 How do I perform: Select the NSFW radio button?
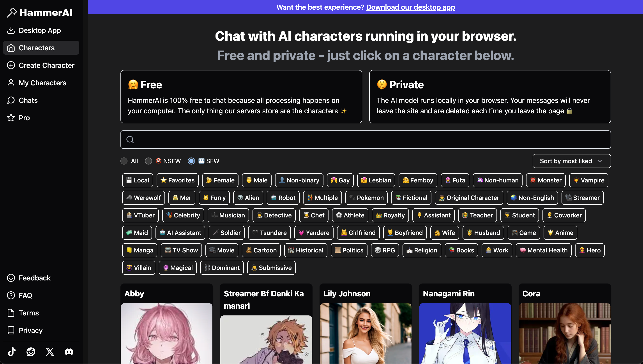(148, 161)
